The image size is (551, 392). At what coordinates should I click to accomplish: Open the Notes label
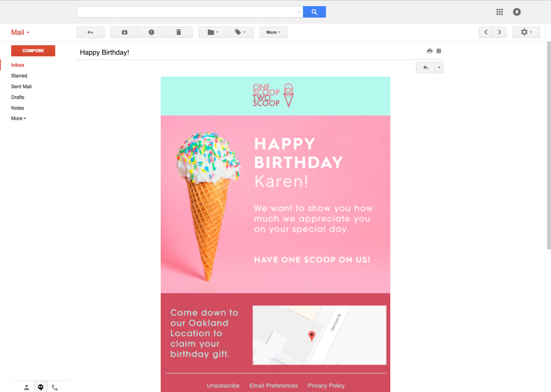click(18, 108)
